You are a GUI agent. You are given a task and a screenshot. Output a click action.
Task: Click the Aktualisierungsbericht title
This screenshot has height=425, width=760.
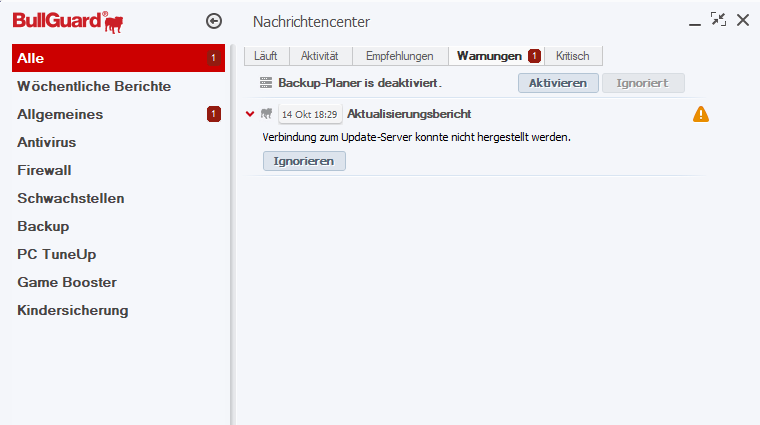(409, 114)
